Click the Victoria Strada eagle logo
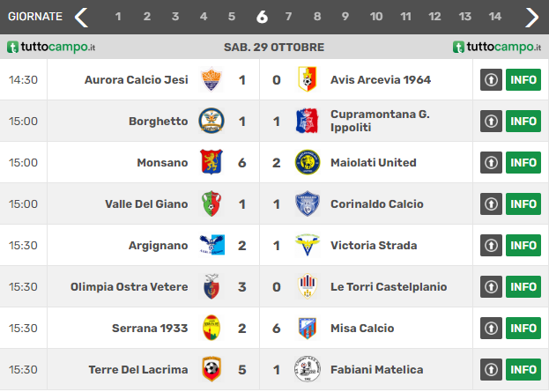Screen dimensions: 549x392 click(307, 245)
